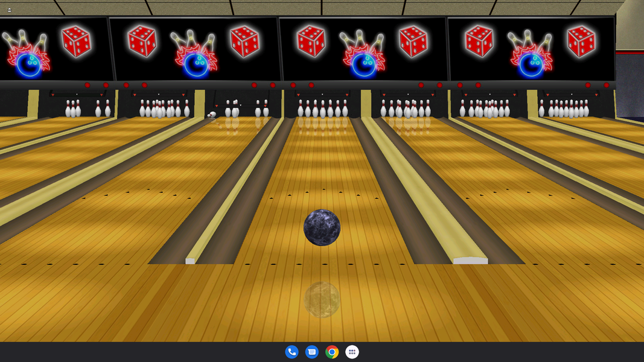Image resolution: width=644 pixels, height=362 pixels.
Task: Select the neon bowling logo on third overhead screen
Action: (x=363, y=55)
